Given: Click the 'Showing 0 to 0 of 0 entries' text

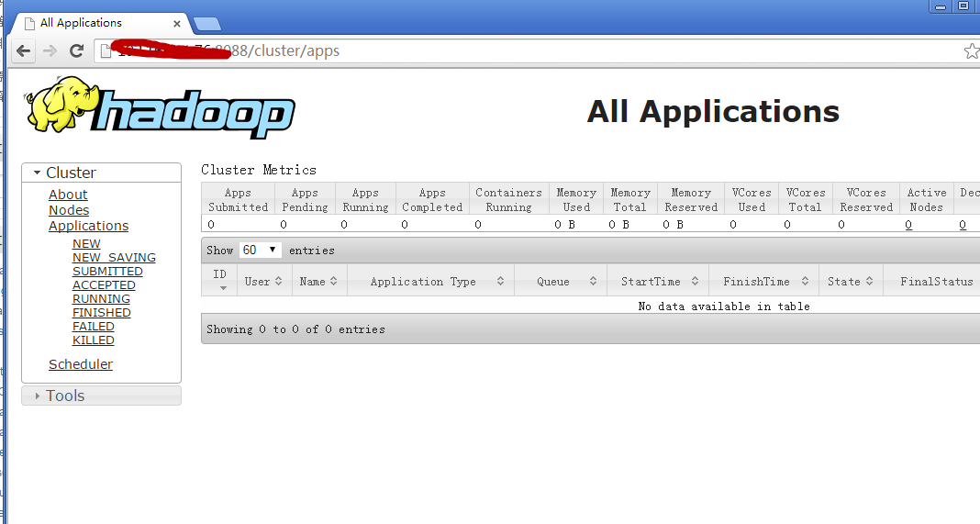Looking at the screenshot, I should [x=295, y=329].
